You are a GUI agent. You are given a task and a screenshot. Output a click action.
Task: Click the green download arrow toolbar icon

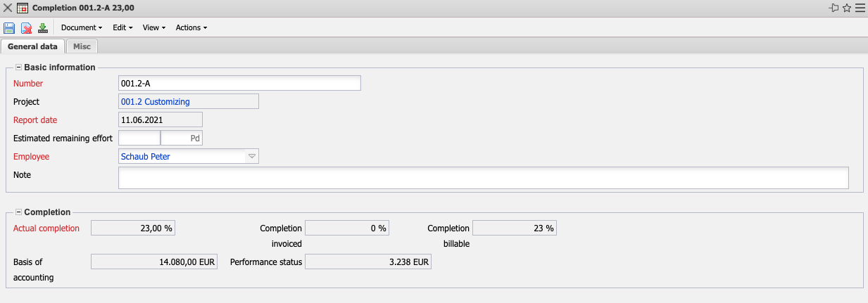point(42,28)
